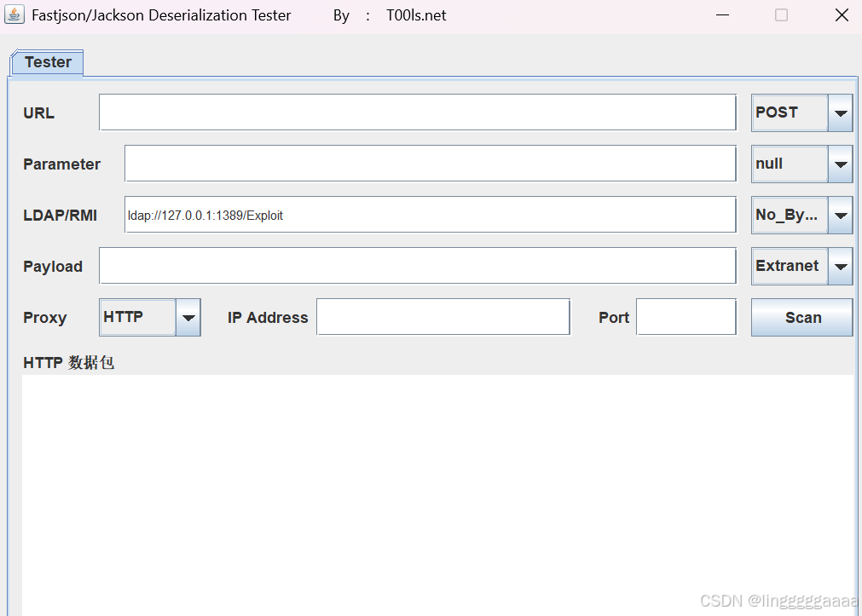Image resolution: width=862 pixels, height=616 pixels.
Task: Click the 'URL' label text
Action: (38, 112)
